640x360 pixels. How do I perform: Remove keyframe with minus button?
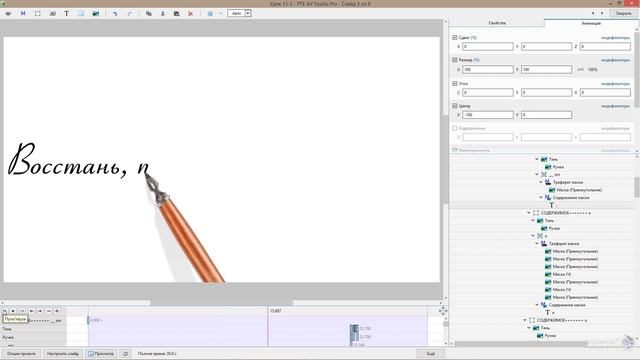pos(49,311)
